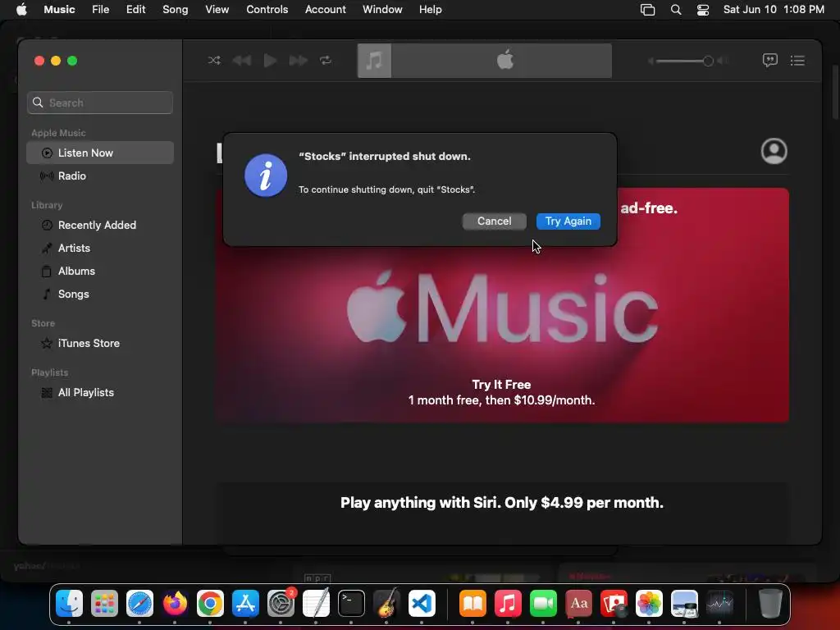Open App Store from the Dock
This screenshot has height=630, width=840.
click(x=245, y=604)
